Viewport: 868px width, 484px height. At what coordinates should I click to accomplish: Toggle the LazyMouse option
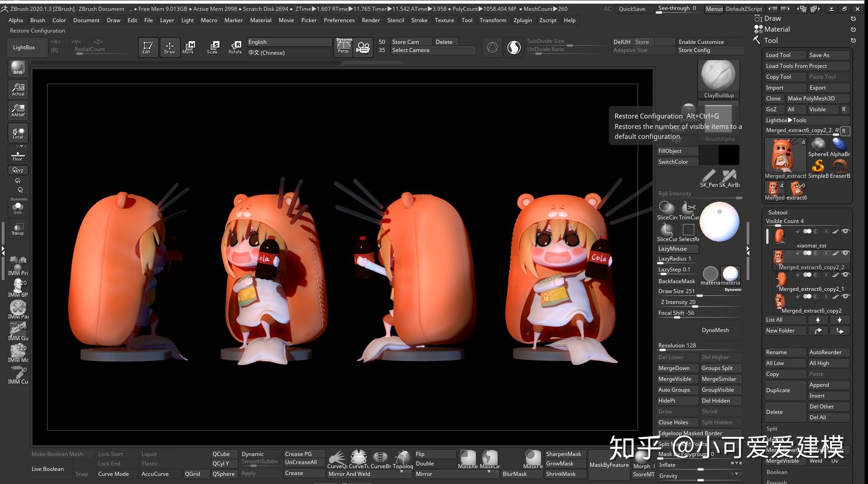pos(677,249)
